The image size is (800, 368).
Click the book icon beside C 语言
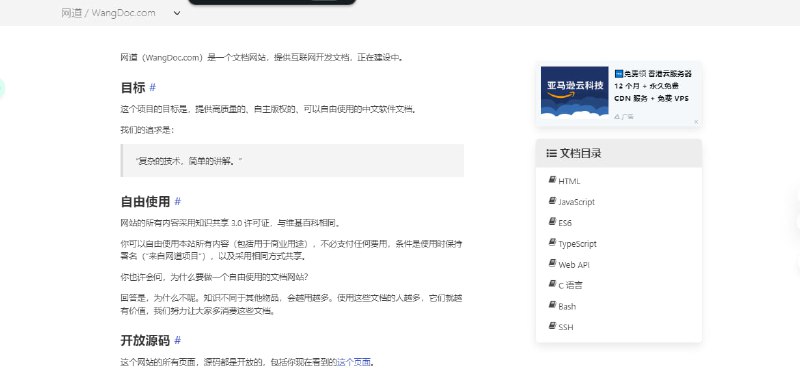pyautogui.click(x=552, y=284)
